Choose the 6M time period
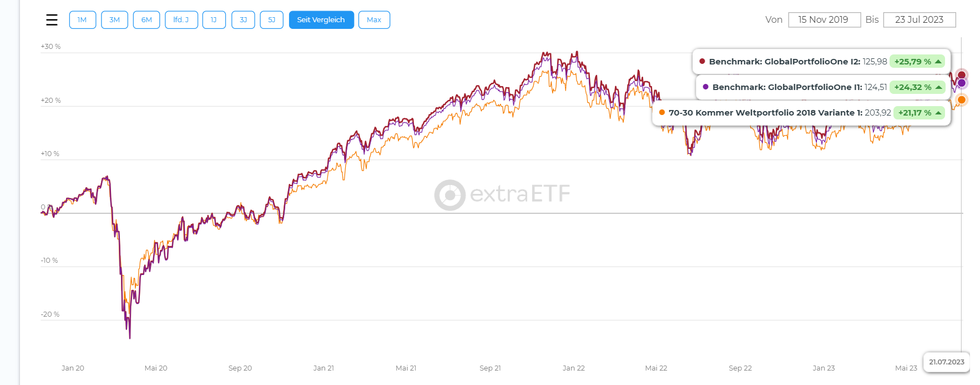The image size is (980, 385). [147, 20]
